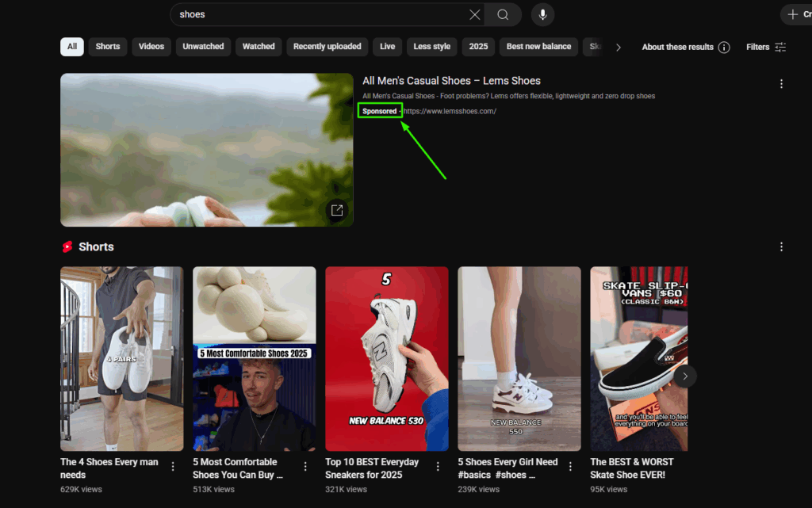Open the Filters menu
Image resolution: width=812 pixels, height=508 pixels.
(766, 47)
